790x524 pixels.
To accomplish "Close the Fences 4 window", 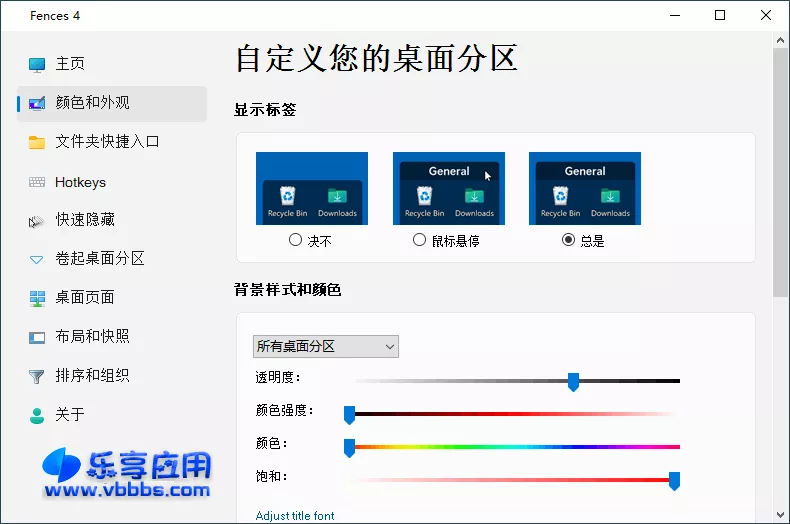I will click(766, 16).
